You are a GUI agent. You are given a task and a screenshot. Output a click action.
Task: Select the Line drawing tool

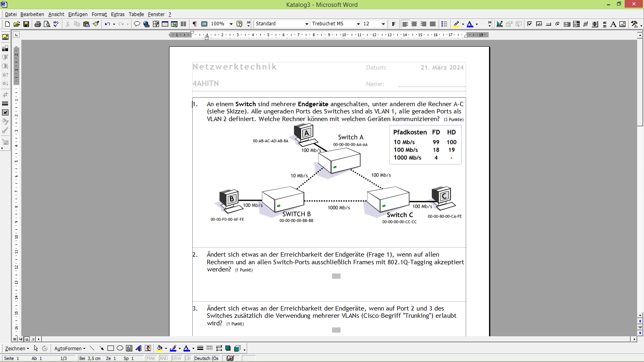pyautogui.click(x=92, y=348)
